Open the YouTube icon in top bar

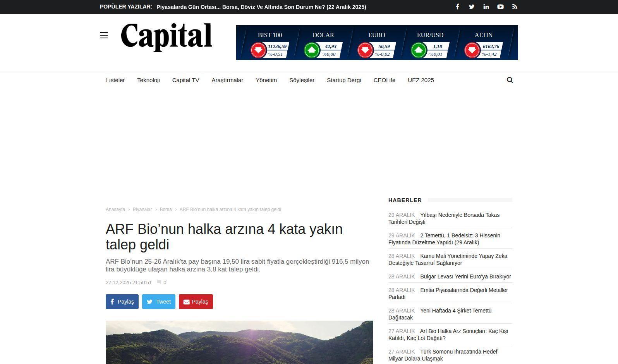500,7
